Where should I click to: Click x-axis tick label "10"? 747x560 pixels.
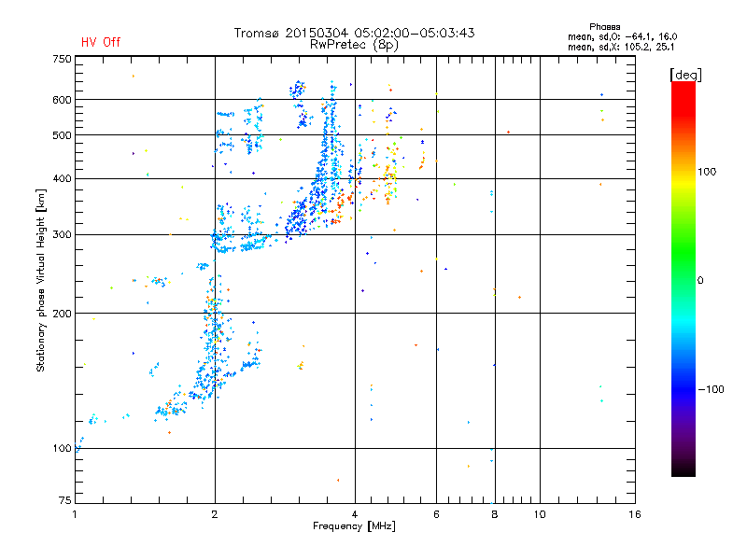(x=540, y=514)
